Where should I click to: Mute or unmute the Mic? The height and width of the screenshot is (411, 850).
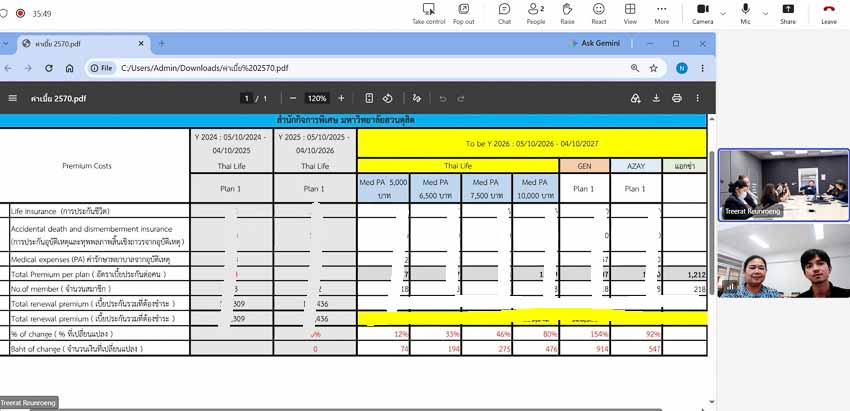[x=745, y=9]
